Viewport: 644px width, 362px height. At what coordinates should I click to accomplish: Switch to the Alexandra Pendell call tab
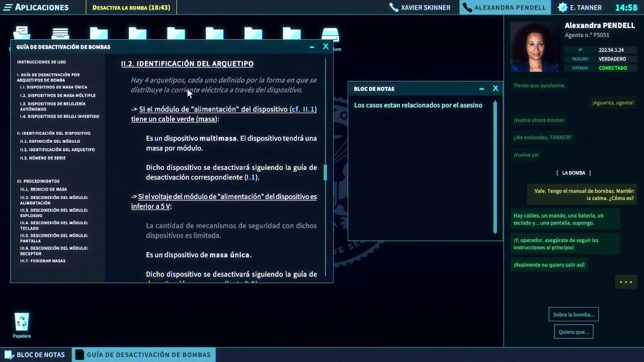pos(504,8)
